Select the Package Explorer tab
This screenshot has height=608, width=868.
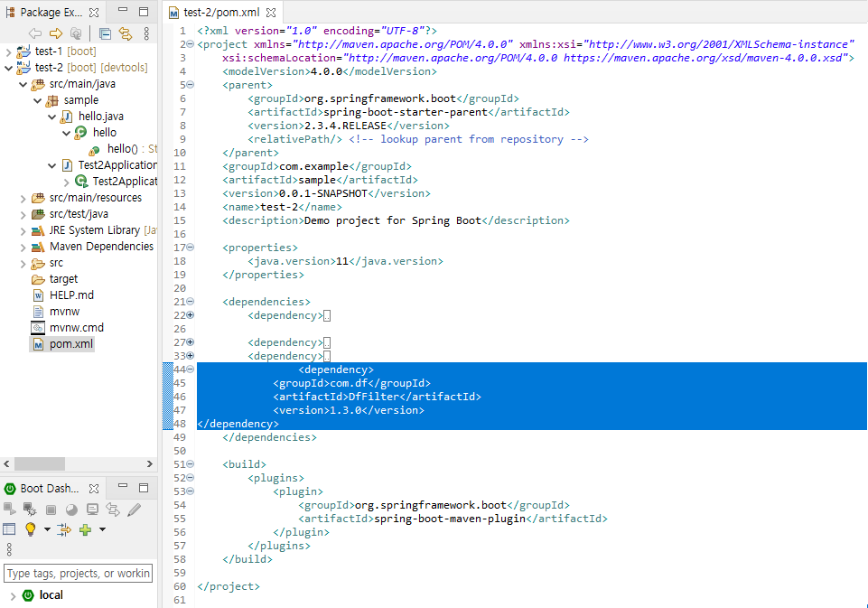click(x=51, y=12)
